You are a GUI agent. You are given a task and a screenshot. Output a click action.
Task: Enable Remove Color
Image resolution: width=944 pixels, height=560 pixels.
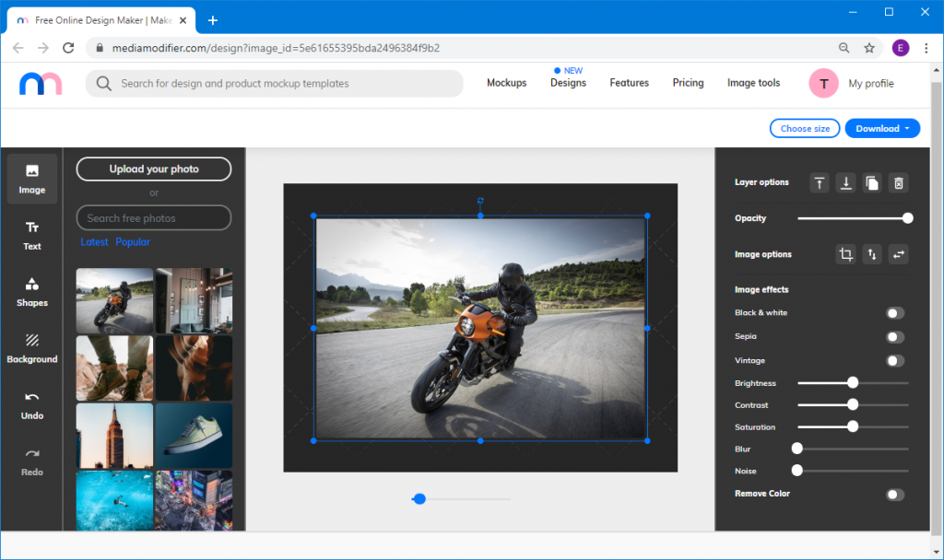893,494
